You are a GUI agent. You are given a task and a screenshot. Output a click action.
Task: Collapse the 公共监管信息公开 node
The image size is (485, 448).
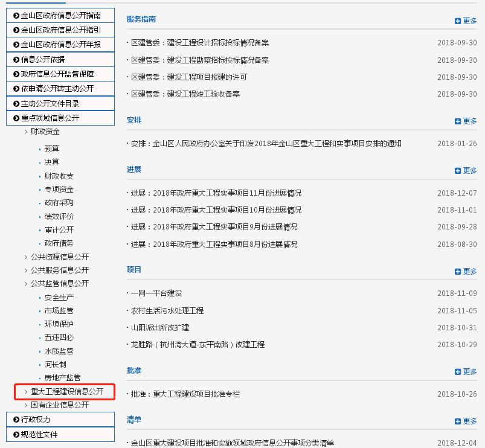coord(26,284)
